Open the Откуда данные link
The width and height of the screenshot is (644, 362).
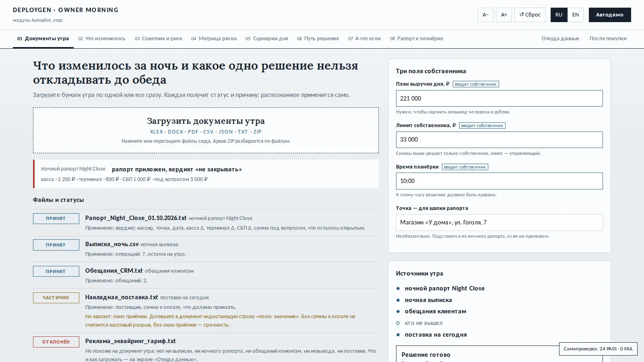(x=560, y=39)
